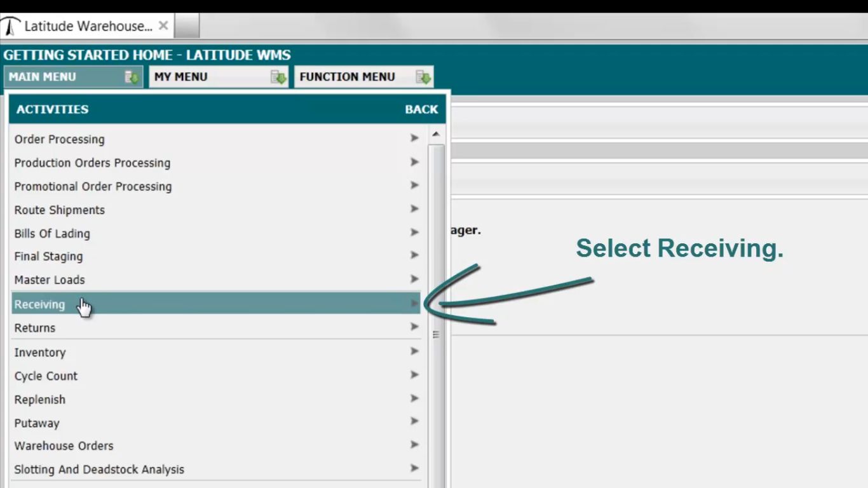
Task: Expand Order Processing submenu arrow
Action: [414, 138]
